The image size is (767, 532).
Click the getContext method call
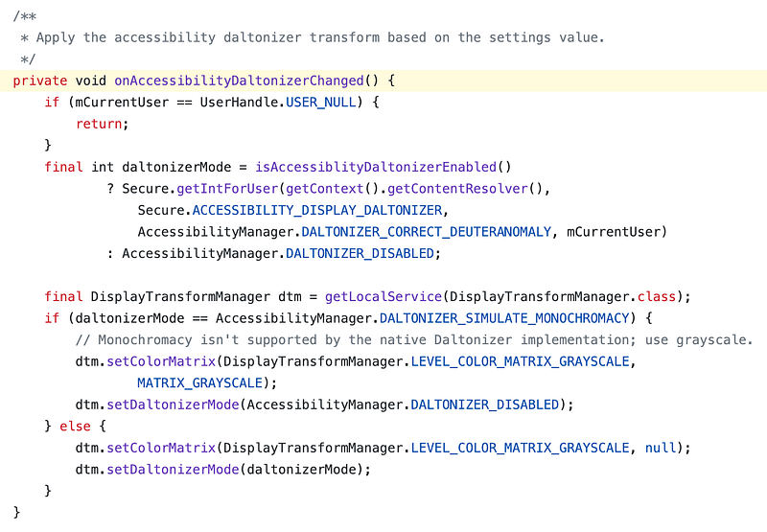(x=325, y=189)
